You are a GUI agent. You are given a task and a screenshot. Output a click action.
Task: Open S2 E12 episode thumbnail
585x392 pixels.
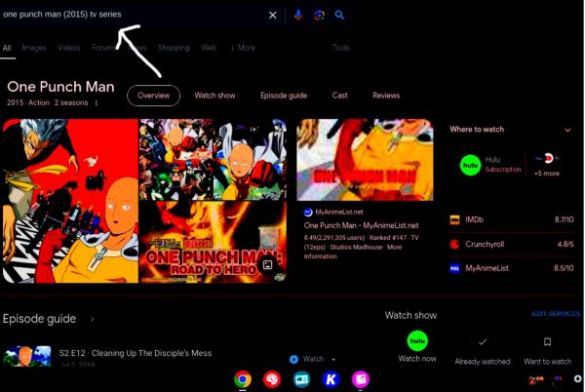27,356
